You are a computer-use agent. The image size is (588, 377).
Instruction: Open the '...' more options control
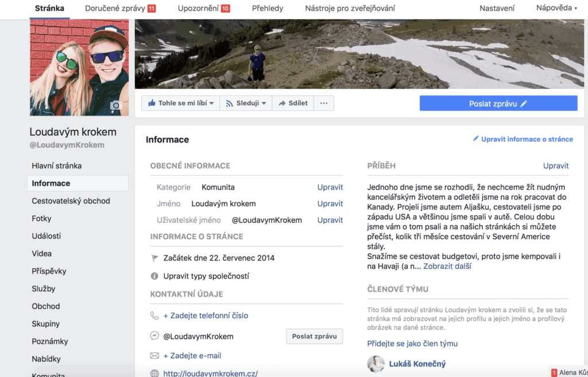pyautogui.click(x=324, y=103)
